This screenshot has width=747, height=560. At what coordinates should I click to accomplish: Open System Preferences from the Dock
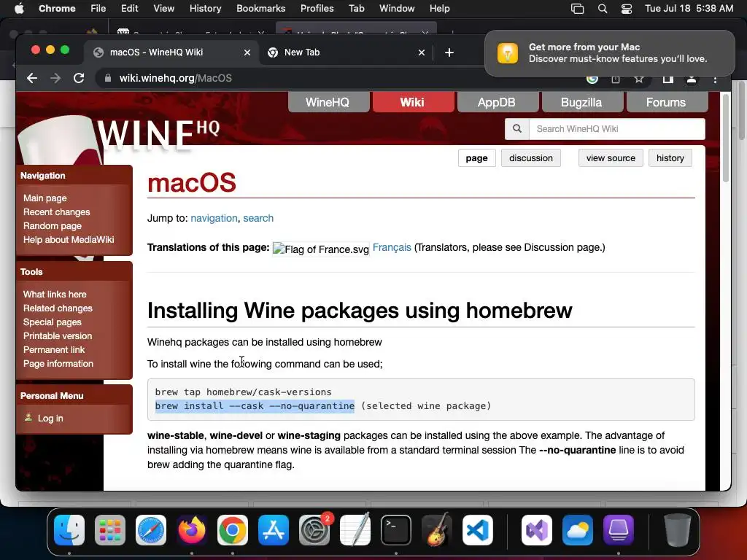coord(314,530)
